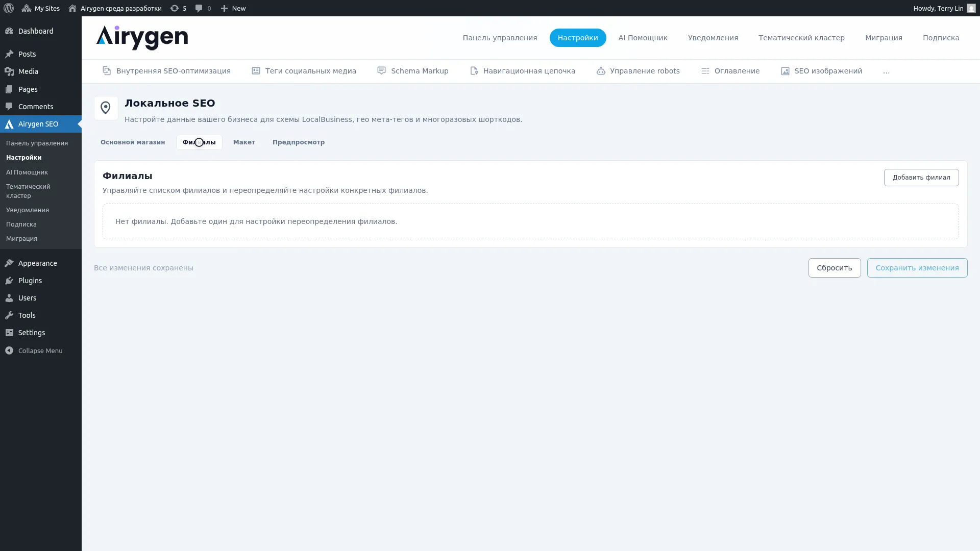Open Howdy, Terry Lin account menu
Screen dimensions: 980x551
tap(944, 8)
